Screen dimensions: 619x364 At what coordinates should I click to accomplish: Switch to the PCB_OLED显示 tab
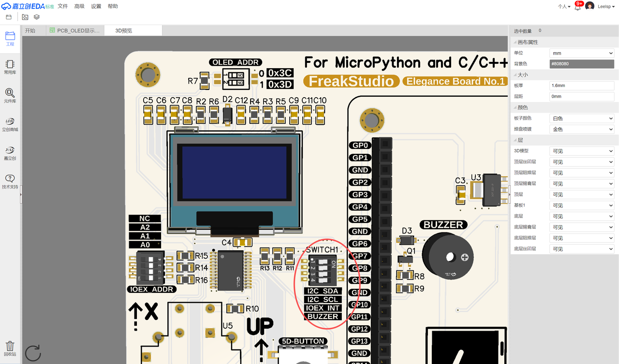coord(75,30)
